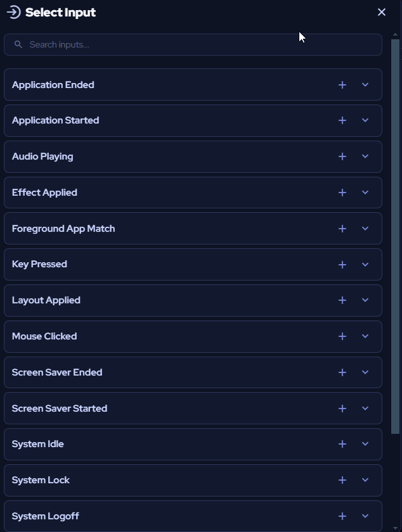Add Foreground App Match input
Viewport: 402px width, 532px height.
click(342, 229)
